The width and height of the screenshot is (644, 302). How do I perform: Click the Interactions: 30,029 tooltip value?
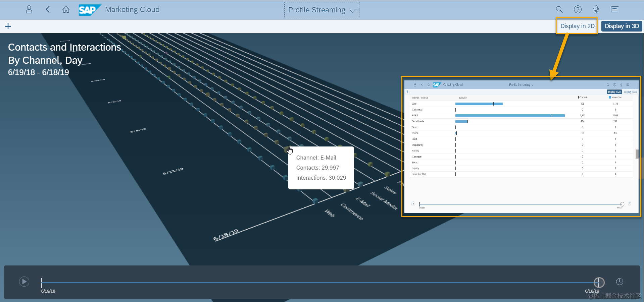[x=321, y=178]
